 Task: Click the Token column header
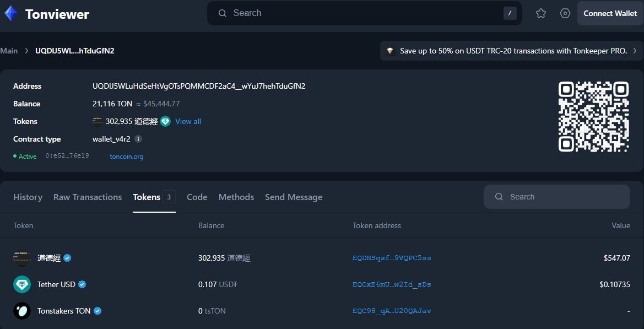[x=23, y=225]
